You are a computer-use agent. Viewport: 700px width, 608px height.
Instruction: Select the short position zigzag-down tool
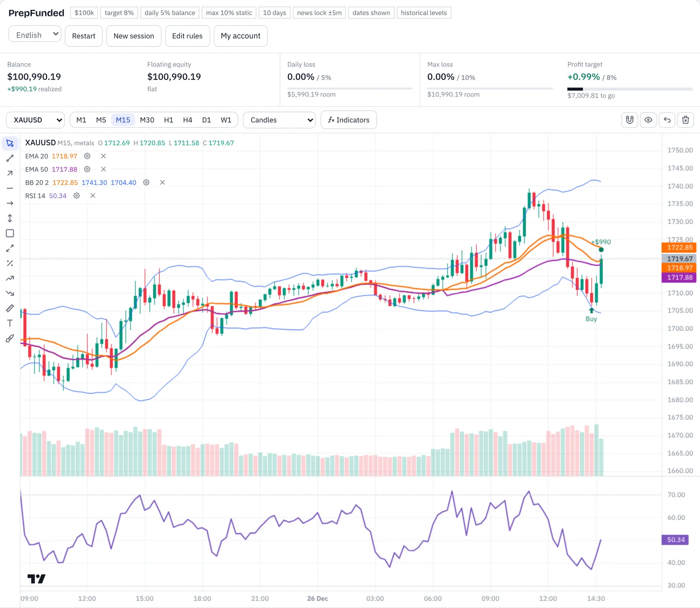[10, 294]
